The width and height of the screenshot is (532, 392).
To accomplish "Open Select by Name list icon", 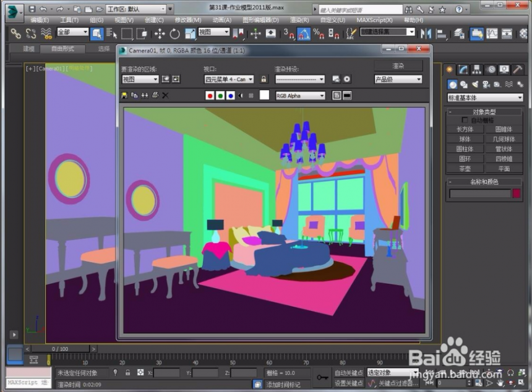I will pos(111,33).
